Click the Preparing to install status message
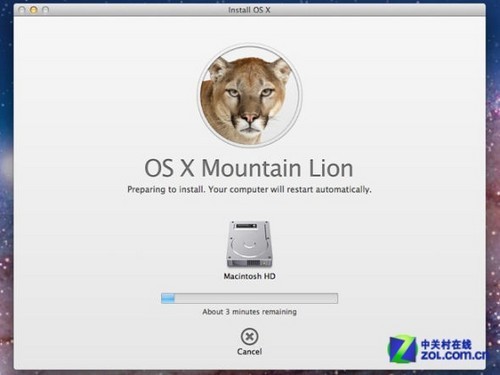Screen dimensions: 500x375 point(249,190)
